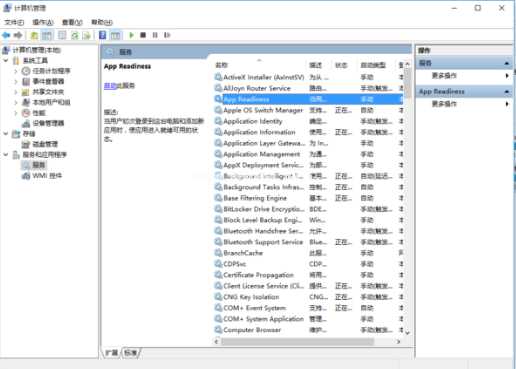Click the 启动 link to start service
Image resolution: width=516 pixels, height=369 pixels.
click(110, 86)
